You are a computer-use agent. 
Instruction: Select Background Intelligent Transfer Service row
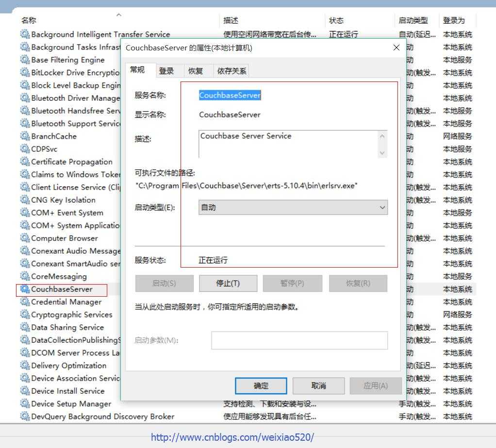248,34
